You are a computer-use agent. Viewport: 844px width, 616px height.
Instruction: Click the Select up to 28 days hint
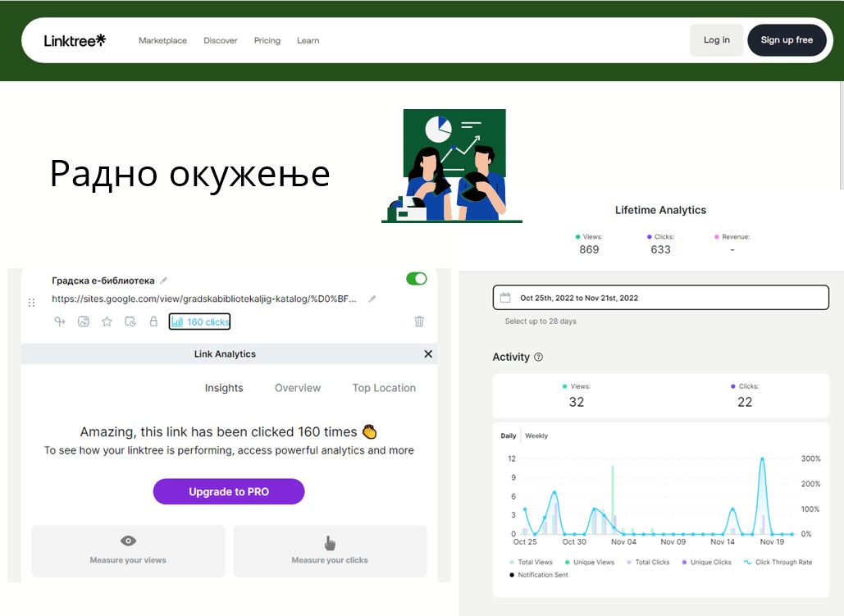(541, 322)
